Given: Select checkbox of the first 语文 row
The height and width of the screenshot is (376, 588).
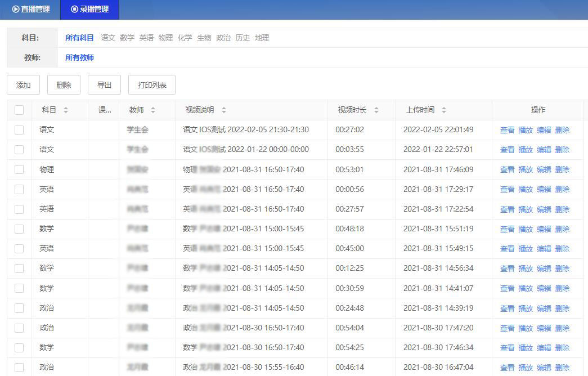Looking at the screenshot, I should point(19,130).
